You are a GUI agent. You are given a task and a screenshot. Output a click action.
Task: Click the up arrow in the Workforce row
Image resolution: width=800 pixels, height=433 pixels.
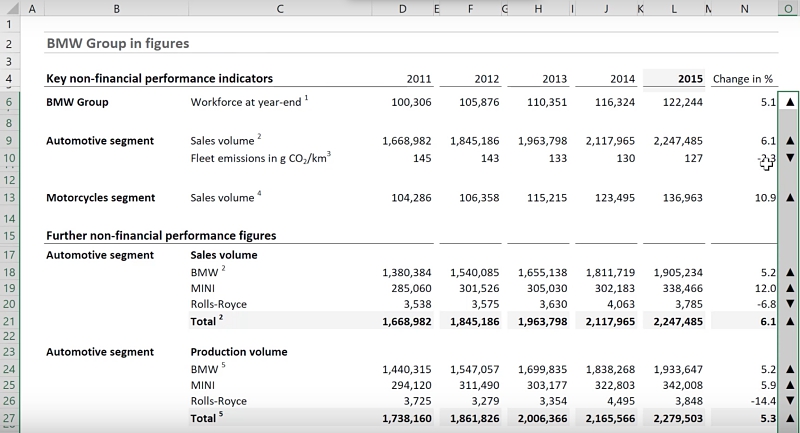790,102
